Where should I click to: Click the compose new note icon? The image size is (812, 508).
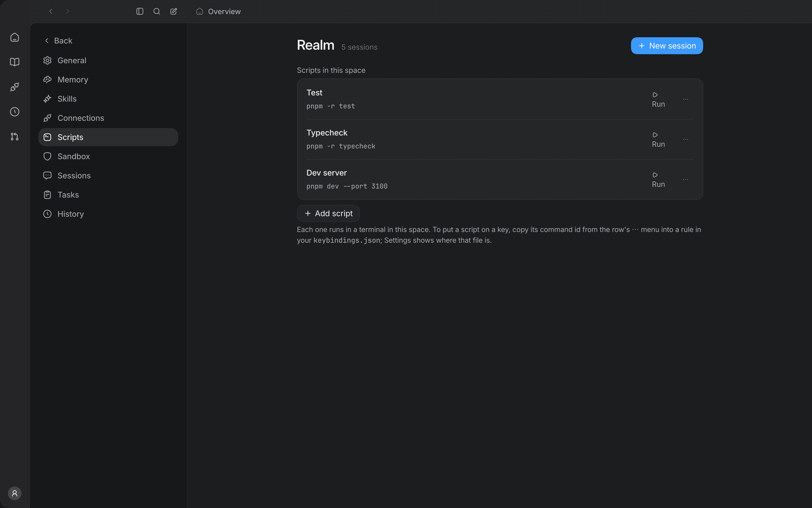point(173,11)
